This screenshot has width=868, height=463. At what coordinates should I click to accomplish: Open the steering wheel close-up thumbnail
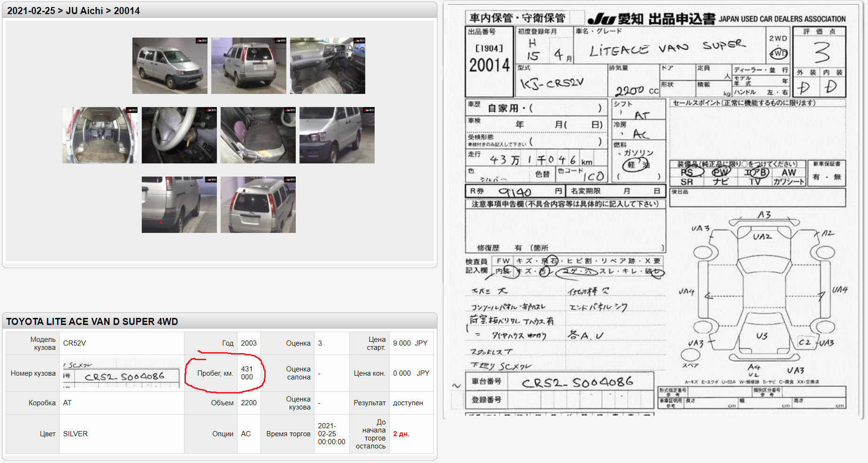tap(179, 135)
